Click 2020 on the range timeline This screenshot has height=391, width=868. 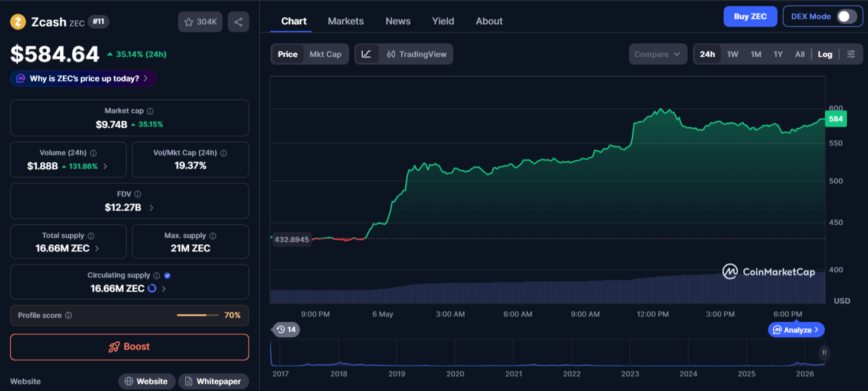[455, 374]
